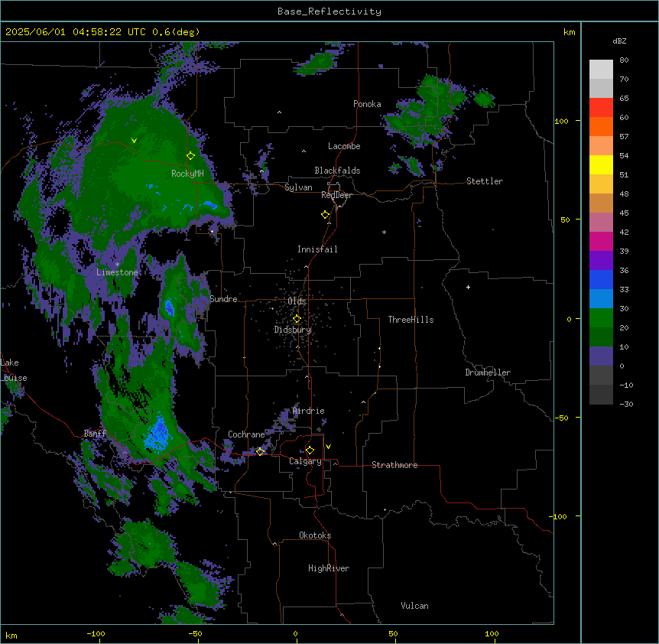Click the white plus marker north of Drumheller

tap(468, 287)
